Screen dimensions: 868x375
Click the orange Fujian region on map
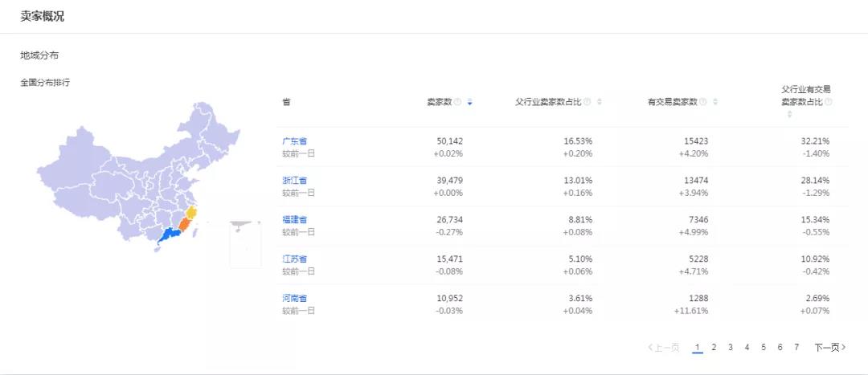(184, 224)
